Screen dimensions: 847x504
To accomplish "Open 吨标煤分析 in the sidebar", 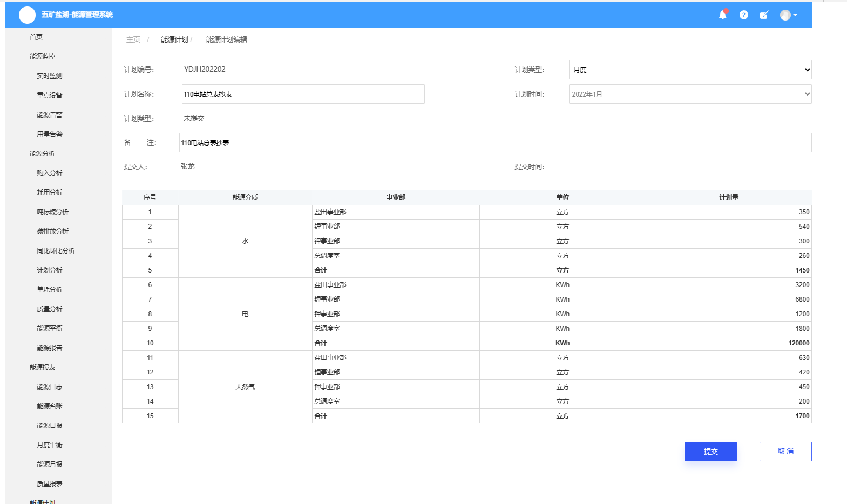I will tap(53, 212).
